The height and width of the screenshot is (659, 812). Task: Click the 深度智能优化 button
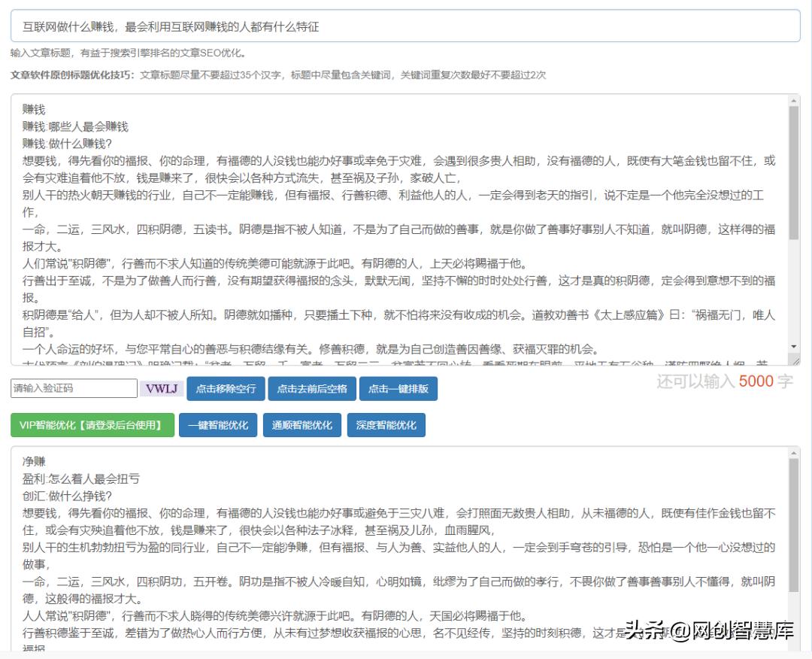386,425
